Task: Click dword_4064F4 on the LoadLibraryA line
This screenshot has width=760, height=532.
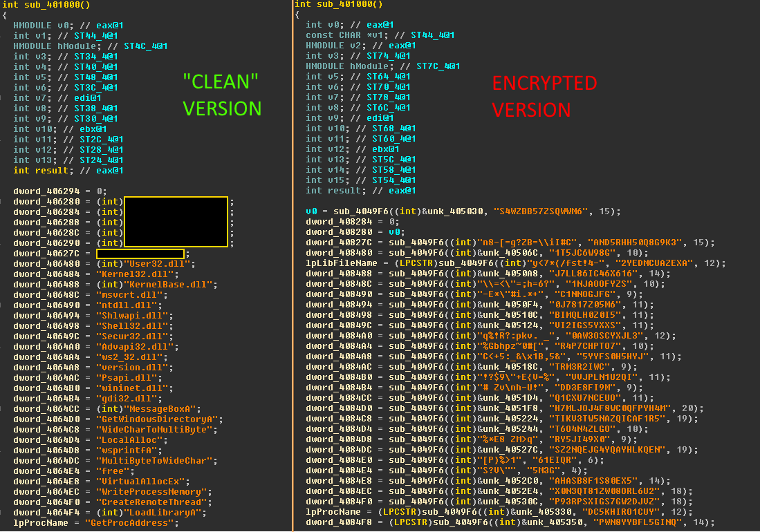Action: pyautogui.click(x=46, y=513)
